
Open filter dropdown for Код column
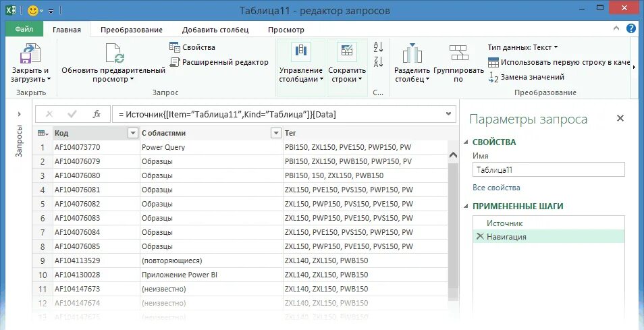click(133, 133)
